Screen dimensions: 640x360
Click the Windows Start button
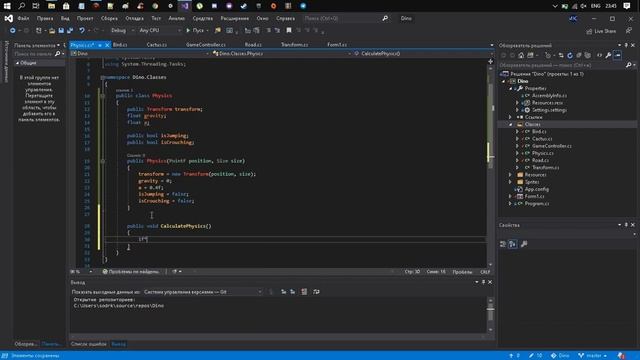(x=7, y=6)
